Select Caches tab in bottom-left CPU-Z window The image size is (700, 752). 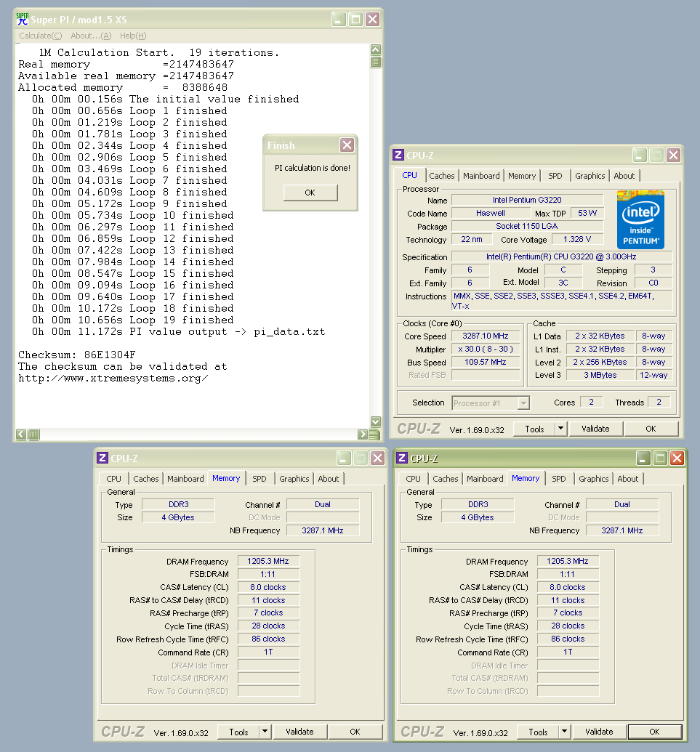click(146, 479)
